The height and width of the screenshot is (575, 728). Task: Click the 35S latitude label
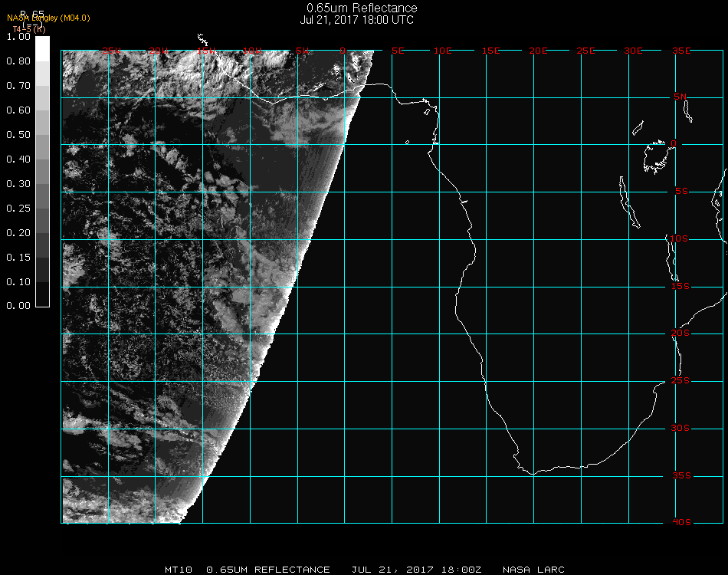(680, 475)
